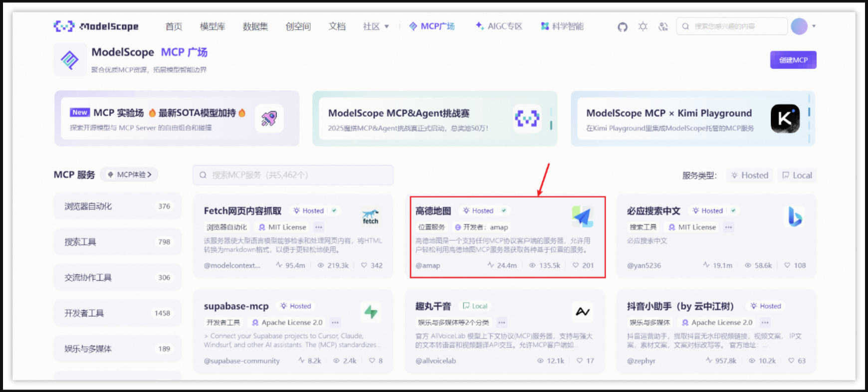868x392 pixels.
Task: Click the Fetch service dog icon
Action: [x=370, y=217]
